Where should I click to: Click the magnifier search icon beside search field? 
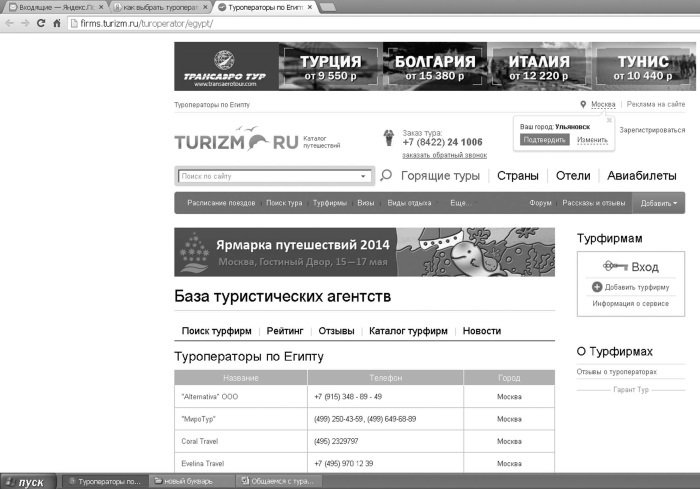386,175
